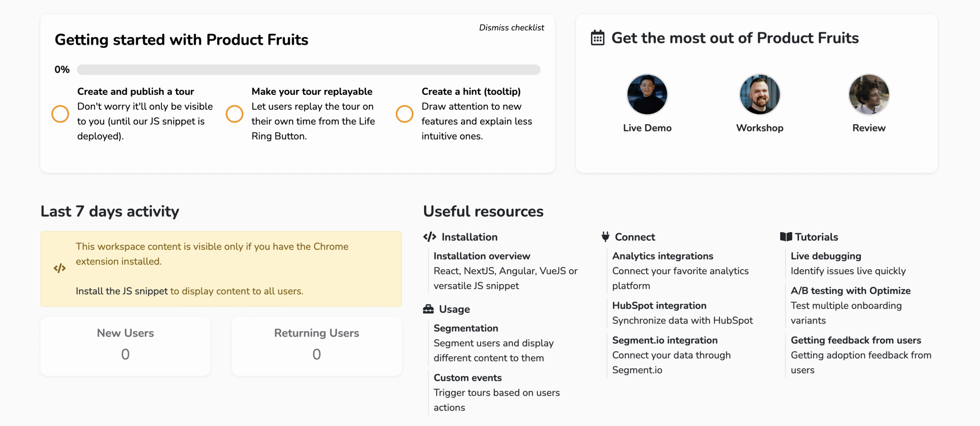Open the Live debugging tutorial
980x426 pixels.
pyautogui.click(x=826, y=256)
